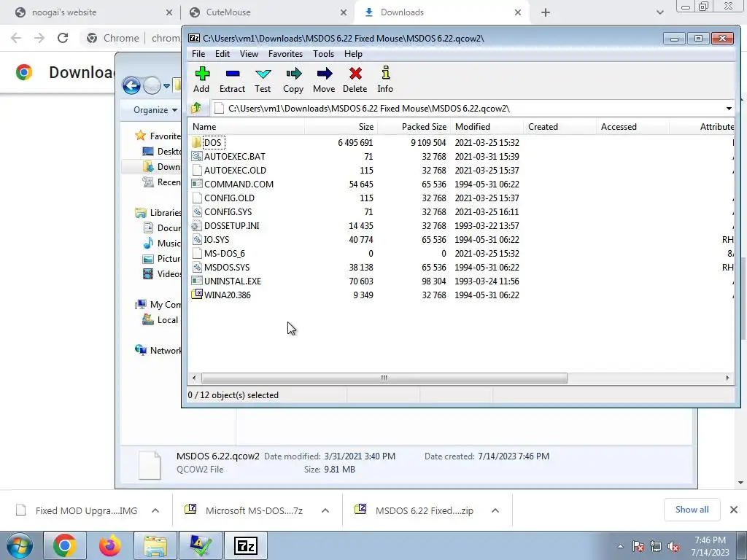Image resolution: width=747 pixels, height=560 pixels.
Task: Select the WINA20.386 file icon
Action: (196, 295)
